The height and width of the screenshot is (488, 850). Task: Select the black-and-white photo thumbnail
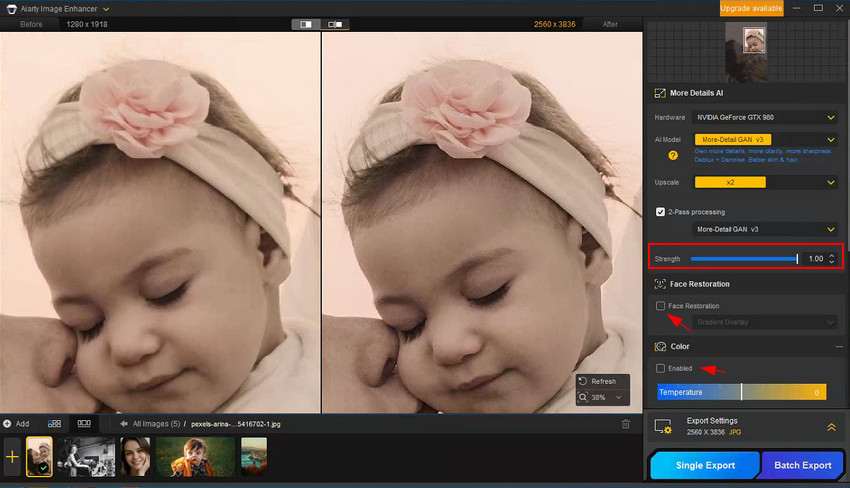click(x=87, y=457)
